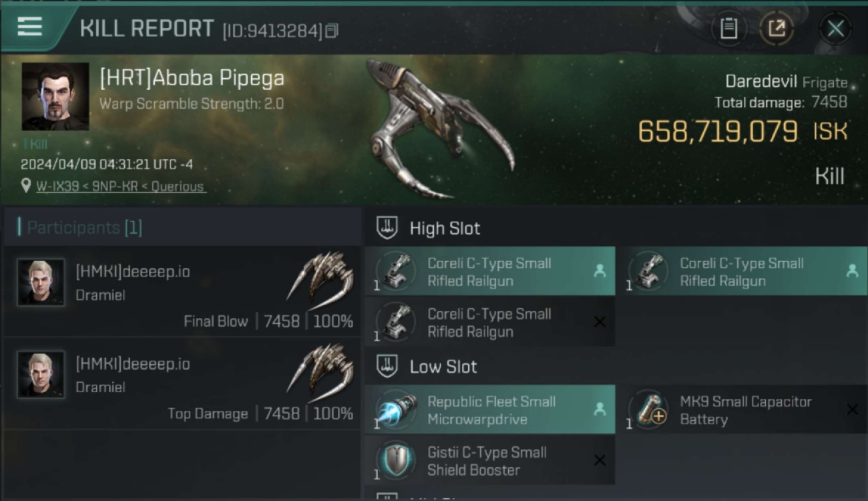This screenshot has height=501, width=868.
Task: Select the Republic Fleet Small Microwarpdrive item
Action: point(490,409)
